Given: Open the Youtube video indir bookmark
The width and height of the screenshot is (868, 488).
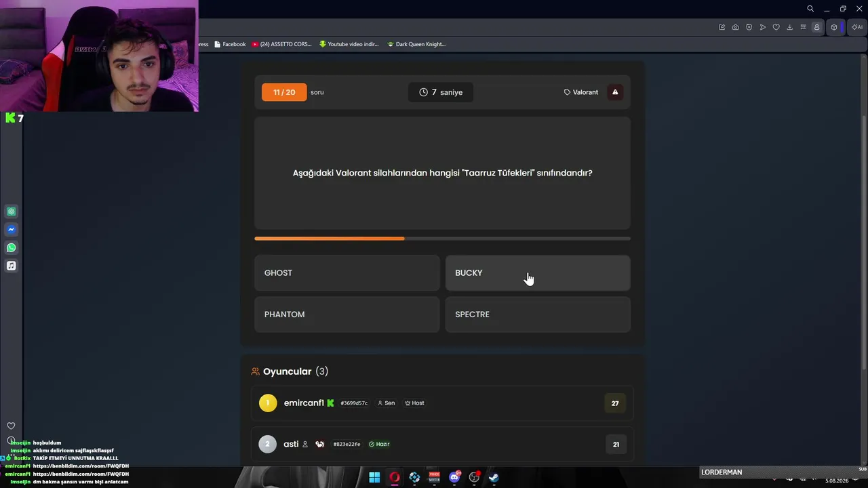Looking at the screenshot, I should [x=349, y=44].
